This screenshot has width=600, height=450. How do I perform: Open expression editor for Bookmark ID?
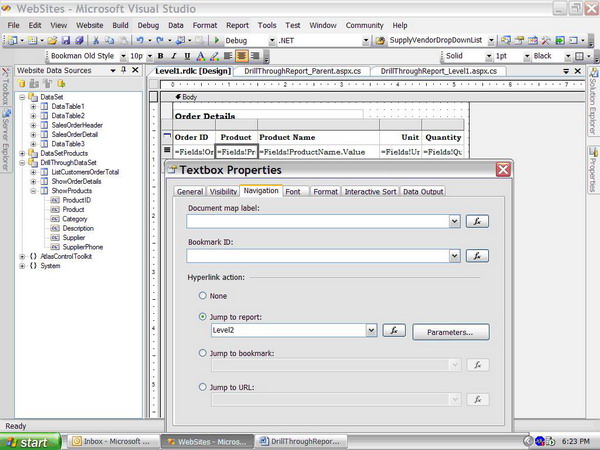(477, 256)
